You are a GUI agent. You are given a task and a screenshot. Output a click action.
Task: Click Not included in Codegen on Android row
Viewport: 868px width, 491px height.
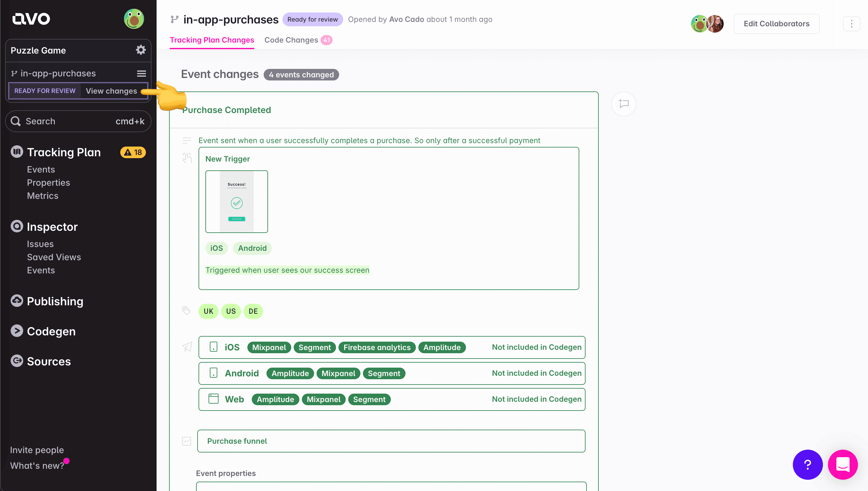click(536, 373)
